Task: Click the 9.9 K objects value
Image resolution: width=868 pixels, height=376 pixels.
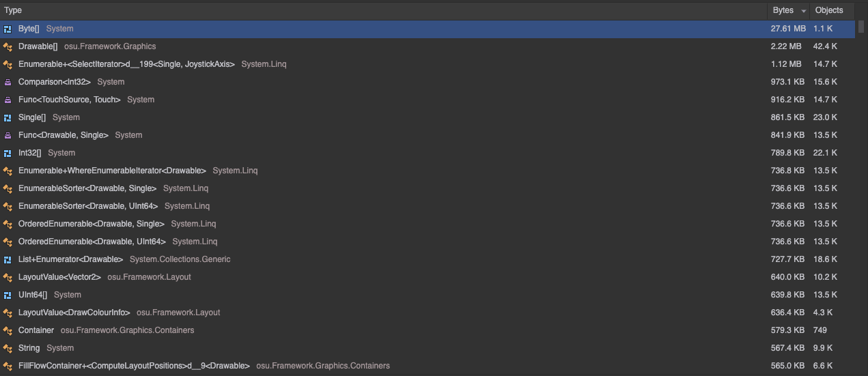Action: (x=823, y=348)
